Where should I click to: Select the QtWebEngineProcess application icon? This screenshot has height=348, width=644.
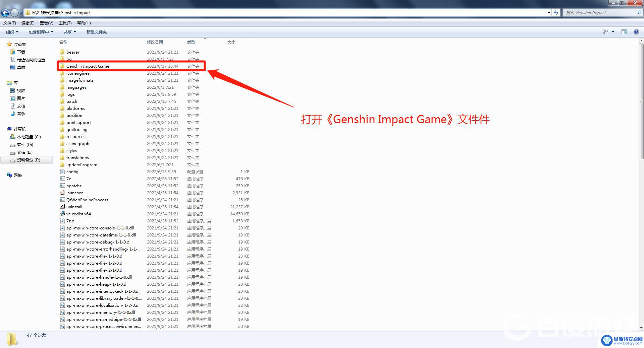62,200
